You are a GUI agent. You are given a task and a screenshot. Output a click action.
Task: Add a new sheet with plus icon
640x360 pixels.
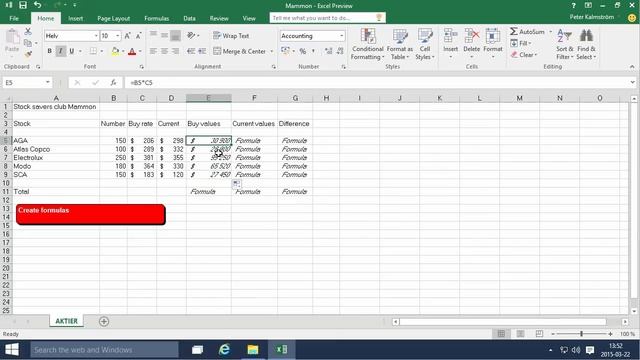click(104, 321)
